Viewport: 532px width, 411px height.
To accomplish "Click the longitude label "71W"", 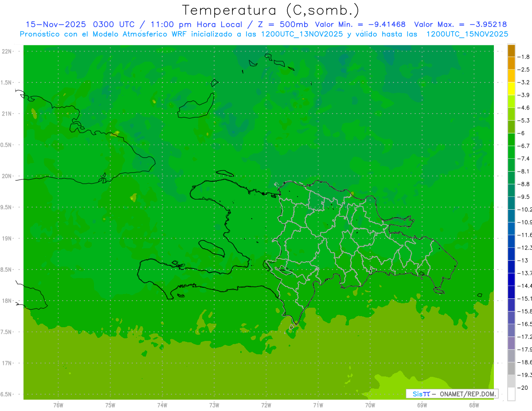I will pyautogui.click(x=318, y=405).
